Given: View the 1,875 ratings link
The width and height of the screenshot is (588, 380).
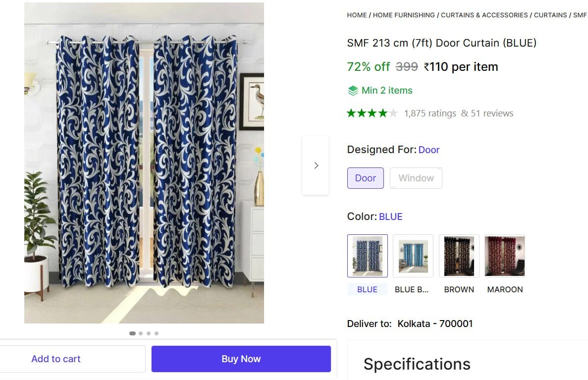Looking at the screenshot, I should point(430,113).
